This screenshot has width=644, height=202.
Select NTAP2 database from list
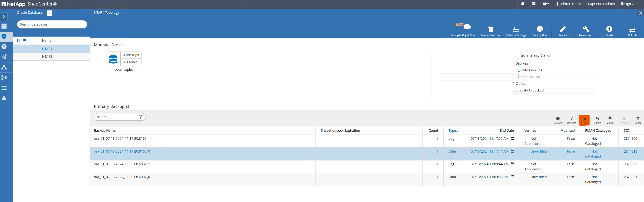point(47,56)
